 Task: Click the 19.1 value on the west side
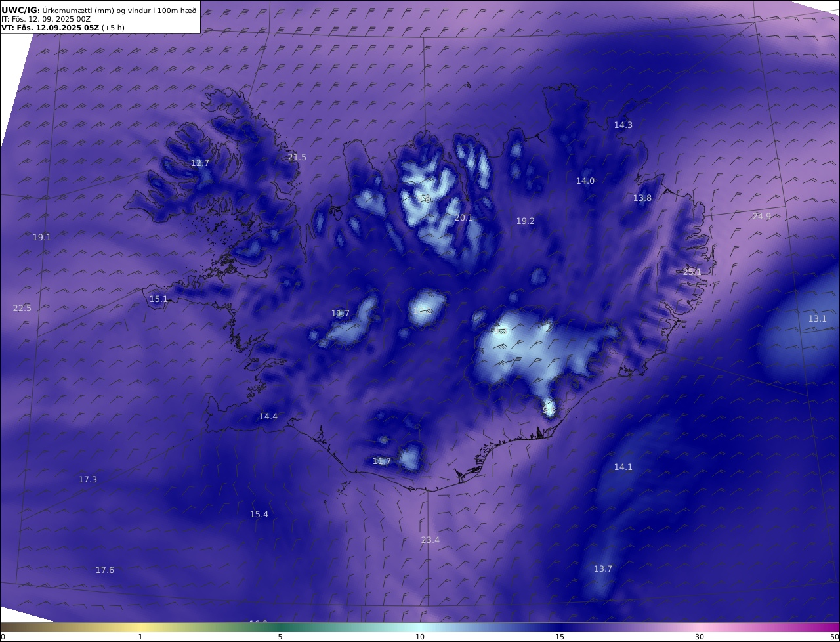[42, 237]
